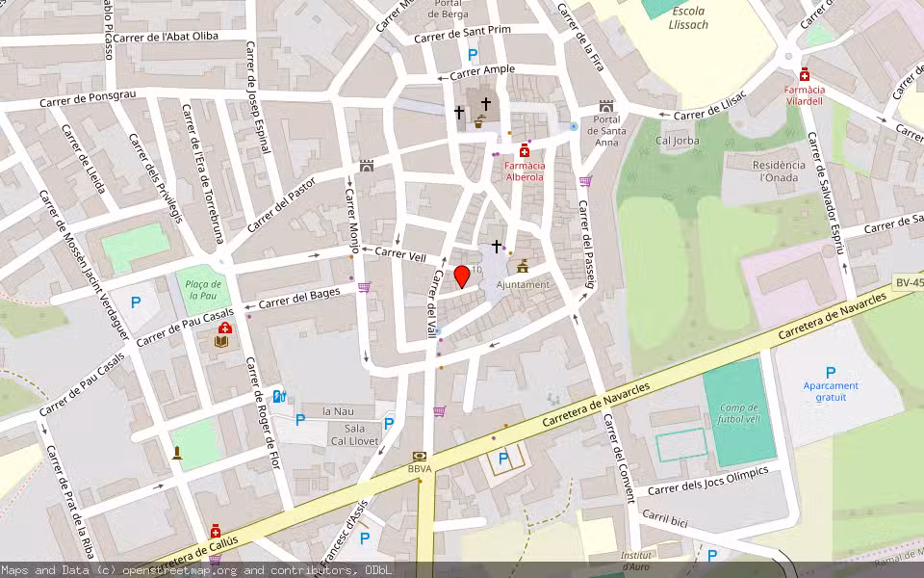Click the Camp de futbol vell label

739,413
